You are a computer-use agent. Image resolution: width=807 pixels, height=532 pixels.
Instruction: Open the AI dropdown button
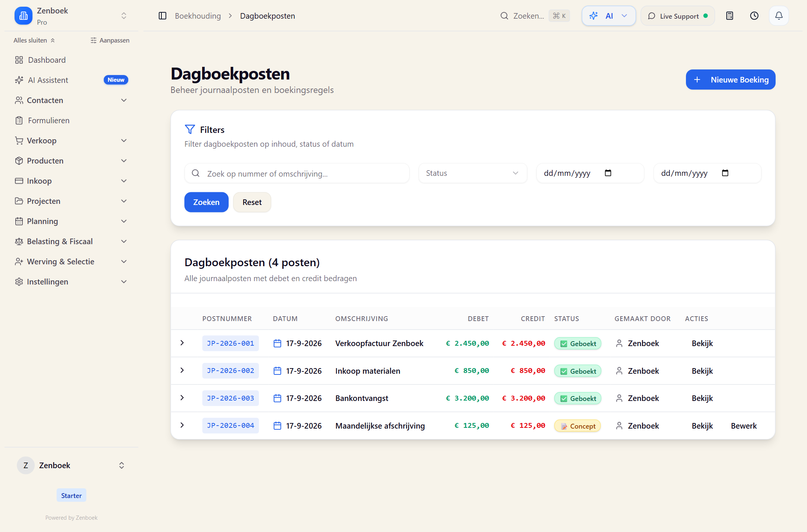[609, 16]
